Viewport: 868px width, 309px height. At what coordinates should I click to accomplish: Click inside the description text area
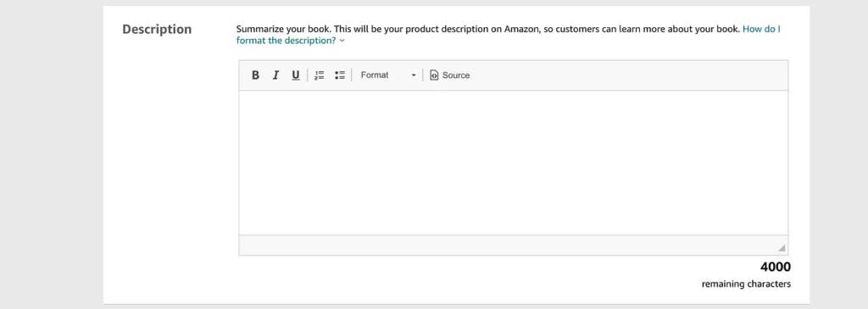coord(513,163)
